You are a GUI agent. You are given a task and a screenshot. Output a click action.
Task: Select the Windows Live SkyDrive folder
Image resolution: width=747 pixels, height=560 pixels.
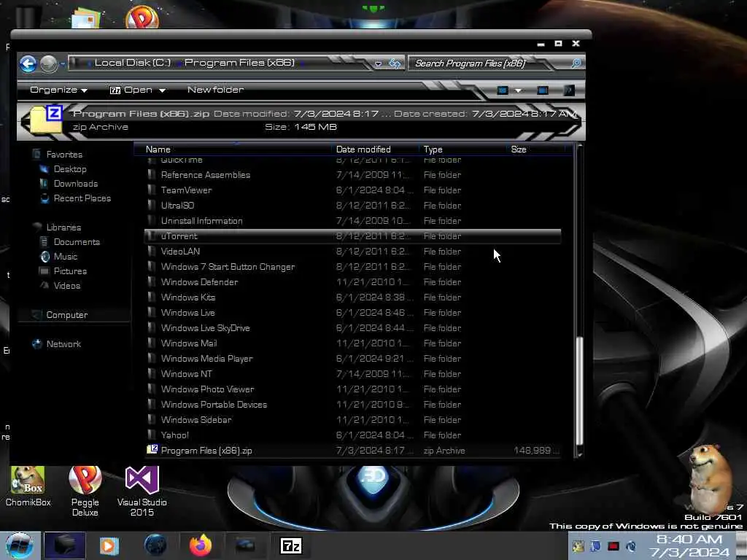352,327
